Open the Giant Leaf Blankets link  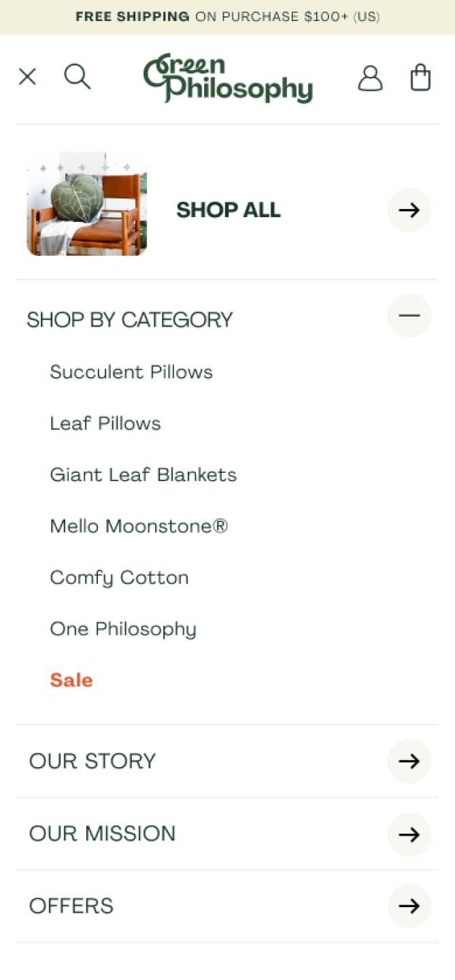click(x=144, y=474)
